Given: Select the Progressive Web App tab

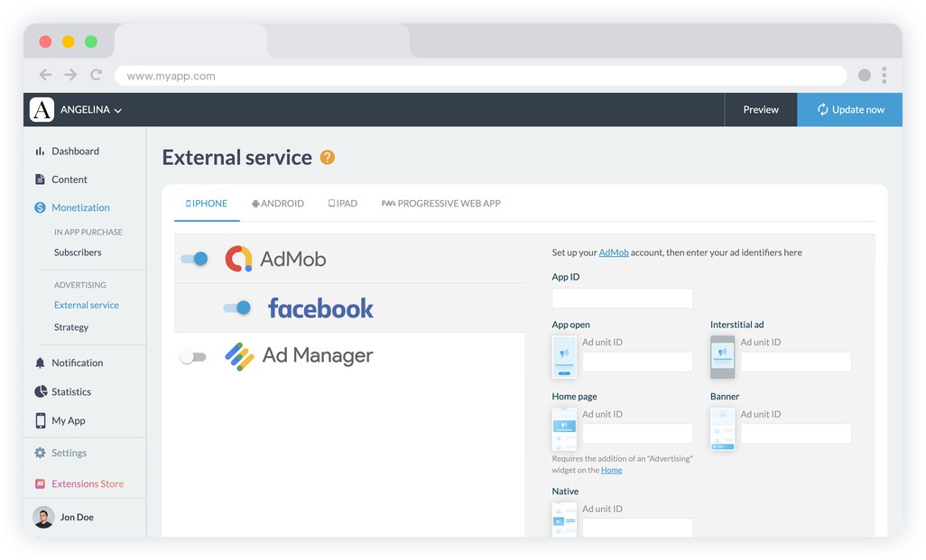Looking at the screenshot, I should pyautogui.click(x=441, y=204).
